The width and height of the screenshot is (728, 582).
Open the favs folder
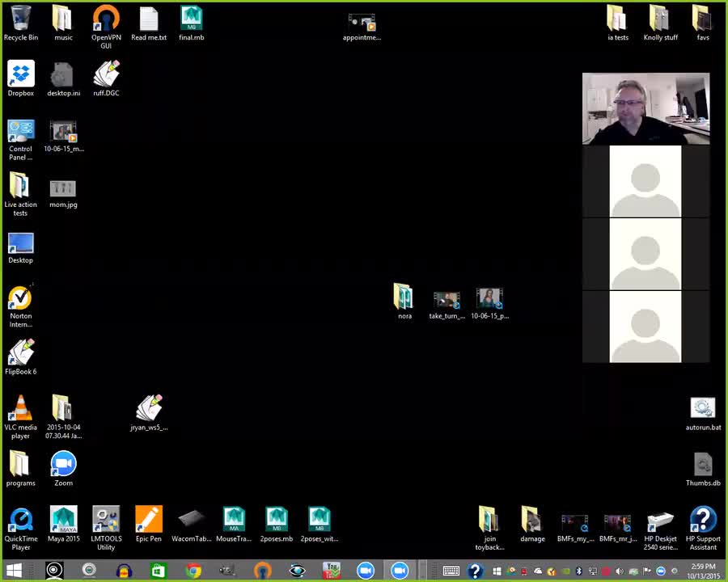pos(702,23)
